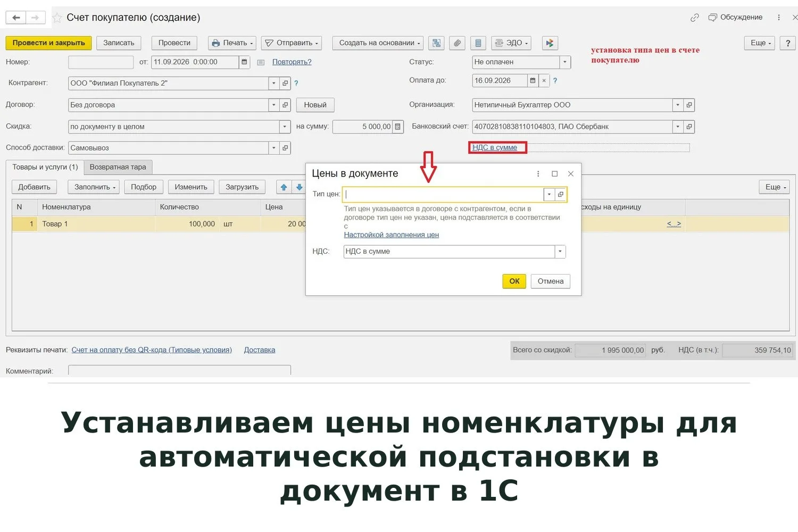Open the НДС dropdown in the dialog
This screenshot has width=798, height=532.
coord(560,252)
